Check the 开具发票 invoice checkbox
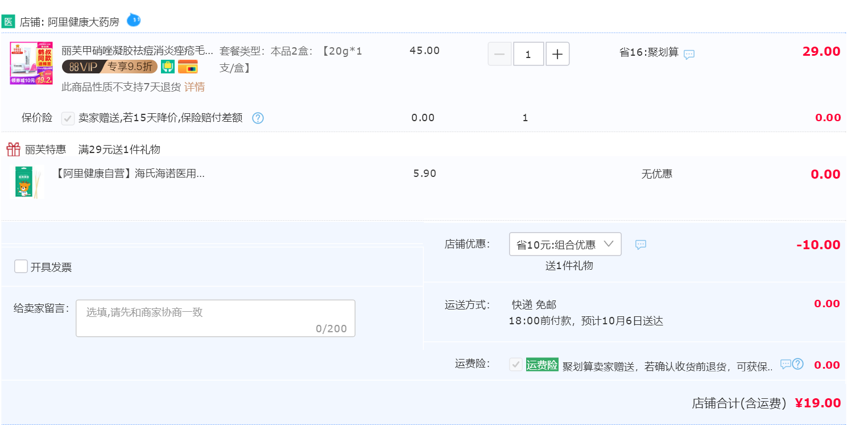 [21, 266]
